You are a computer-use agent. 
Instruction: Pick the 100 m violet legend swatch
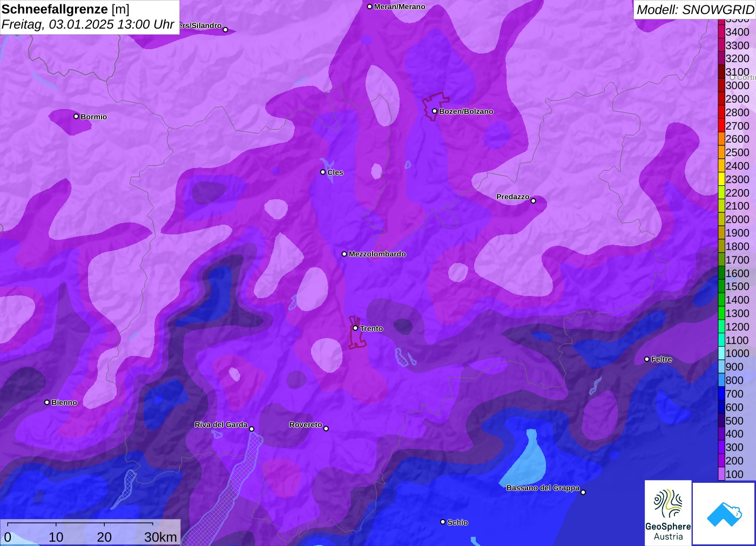pyautogui.click(x=721, y=474)
